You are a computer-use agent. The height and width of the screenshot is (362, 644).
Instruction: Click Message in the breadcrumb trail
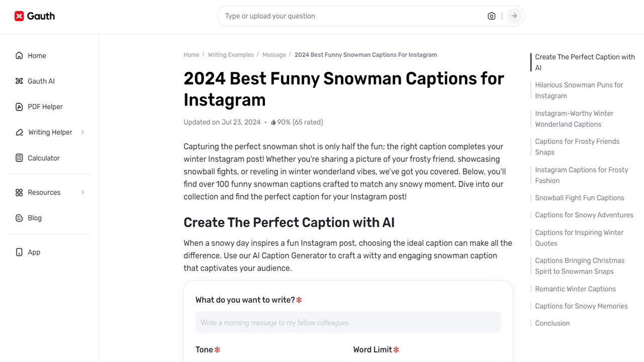pos(274,54)
